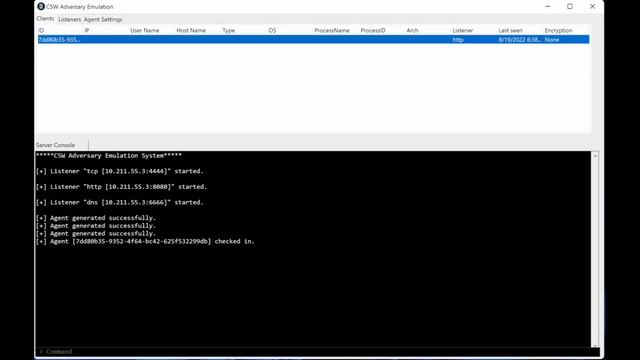Click the http listener cell
This screenshot has width=640, height=360.
(458, 40)
